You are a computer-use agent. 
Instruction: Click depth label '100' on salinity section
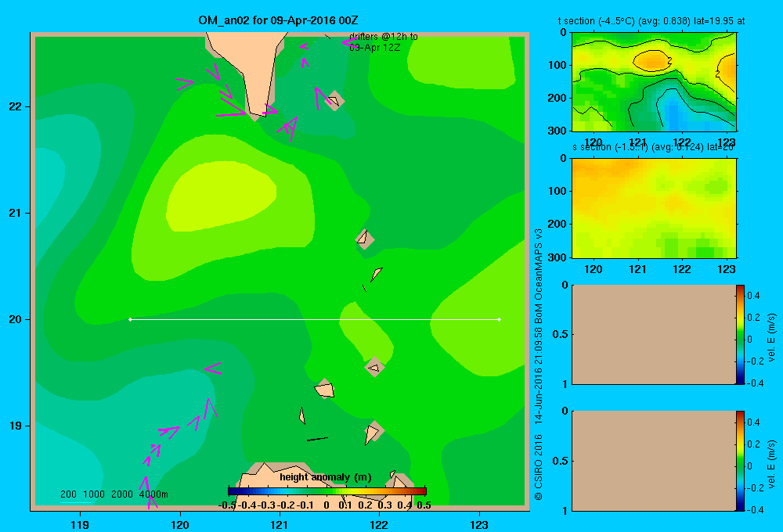click(x=557, y=191)
